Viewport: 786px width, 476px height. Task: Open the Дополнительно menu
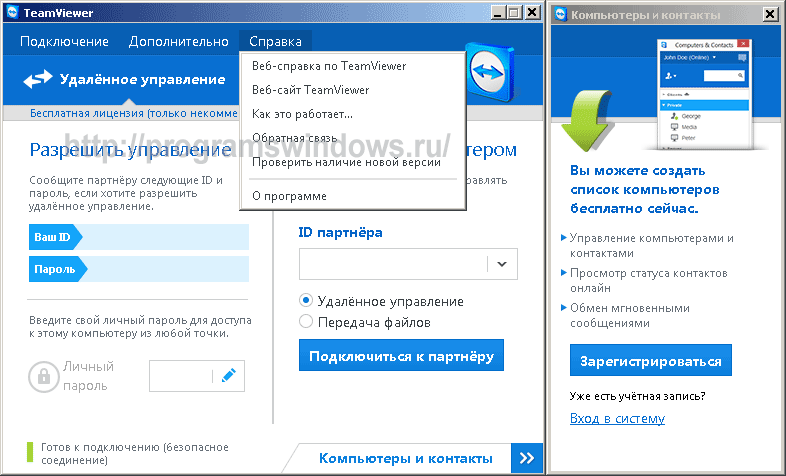[x=178, y=42]
